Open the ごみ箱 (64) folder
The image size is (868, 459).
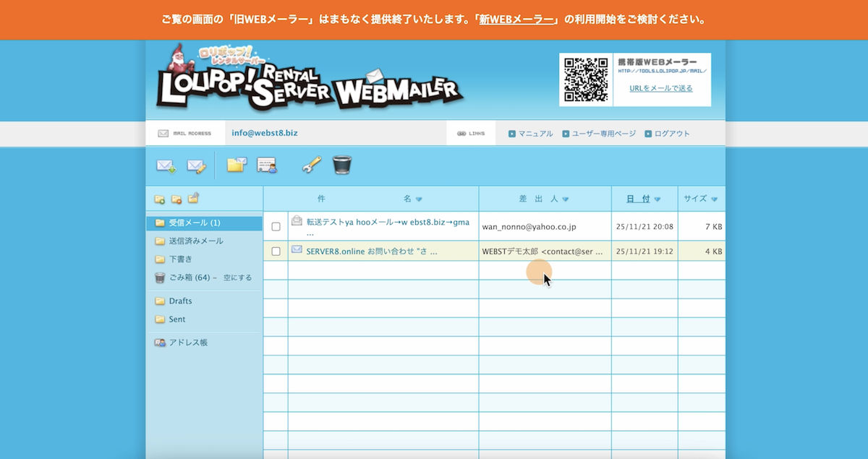coord(188,277)
